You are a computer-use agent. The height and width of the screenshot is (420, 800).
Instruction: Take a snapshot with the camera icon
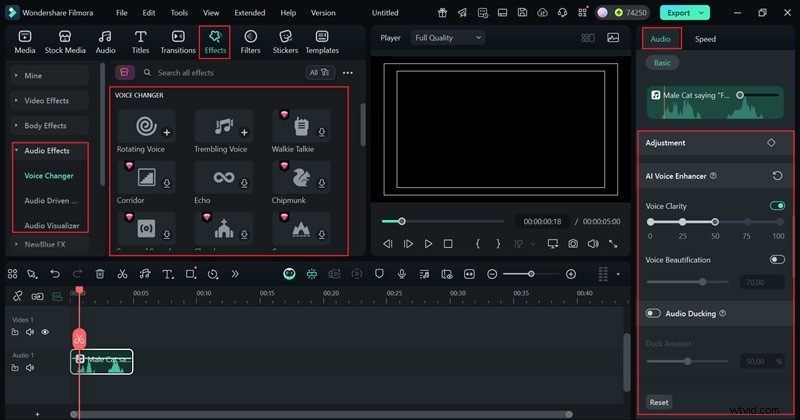point(573,244)
